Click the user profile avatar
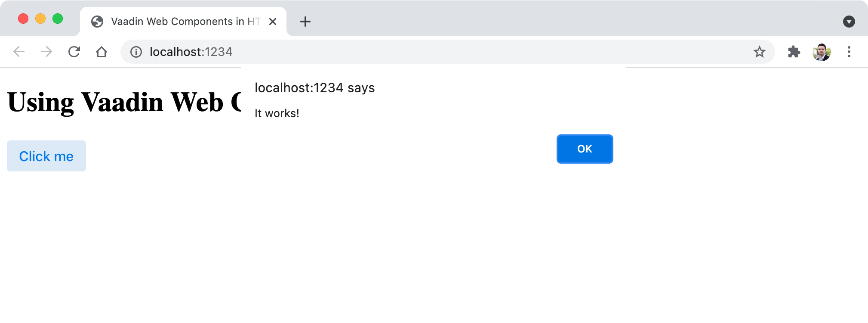Image resolution: width=868 pixels, height=323 pixels. tap(821, 52)
